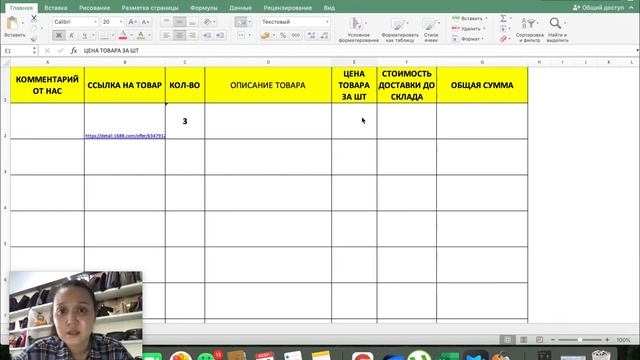Switch to the Формулы tab
This screenshot has height=360, width=640.
(x=204, y=8)
